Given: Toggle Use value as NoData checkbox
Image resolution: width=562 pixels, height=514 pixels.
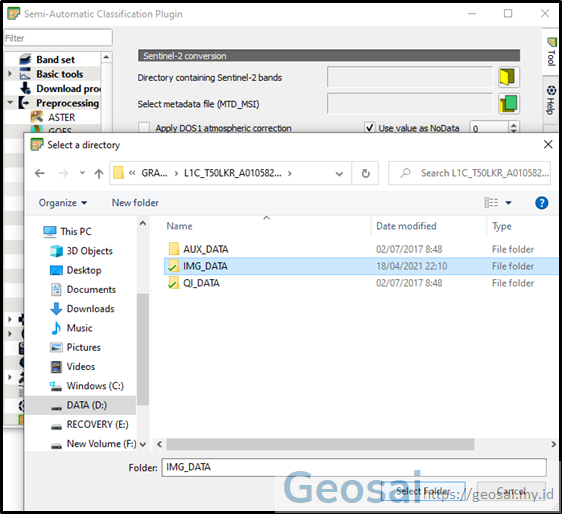Looking at the screenshot, I should pyautogui.click(x=369, y=128).
